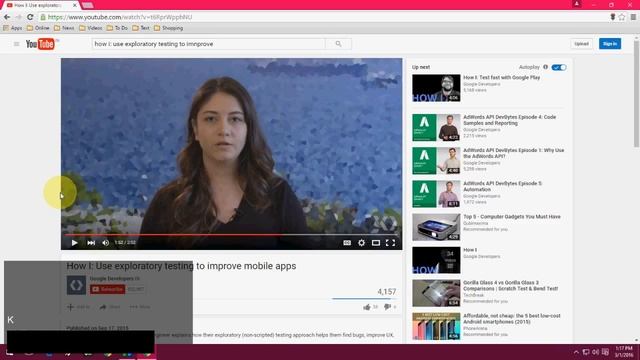Image resolution: width=640 pixels, height=360 pixels.
Task: Open thumbnail for How I: Test fast video
Action: [x=436, y=88]
